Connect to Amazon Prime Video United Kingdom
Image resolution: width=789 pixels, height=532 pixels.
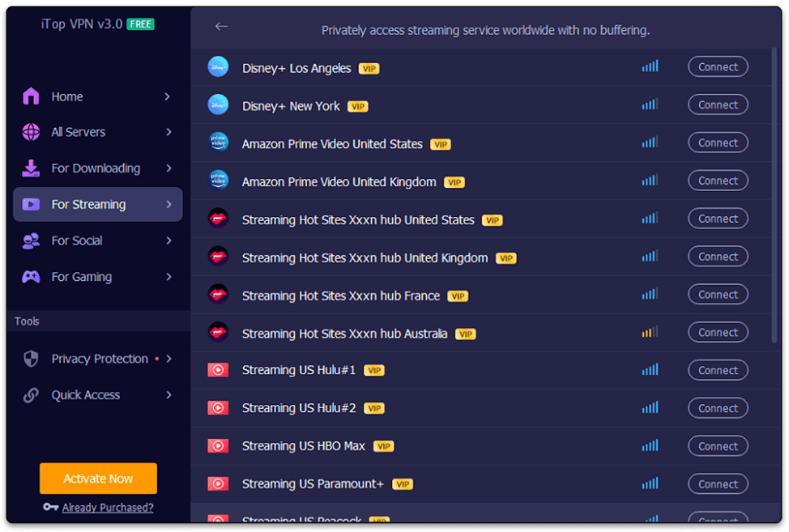718,181
